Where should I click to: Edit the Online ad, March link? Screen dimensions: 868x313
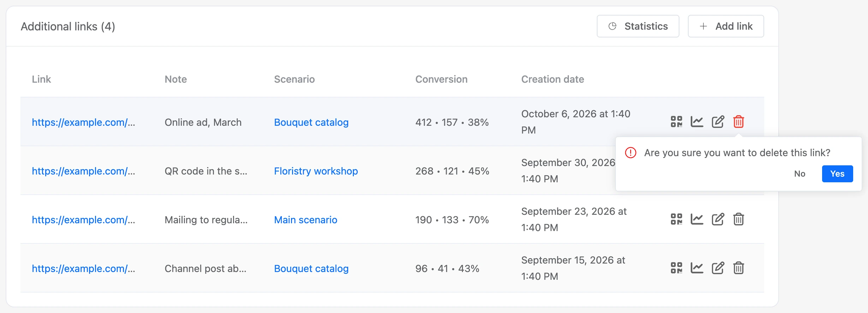coord(718,122)
